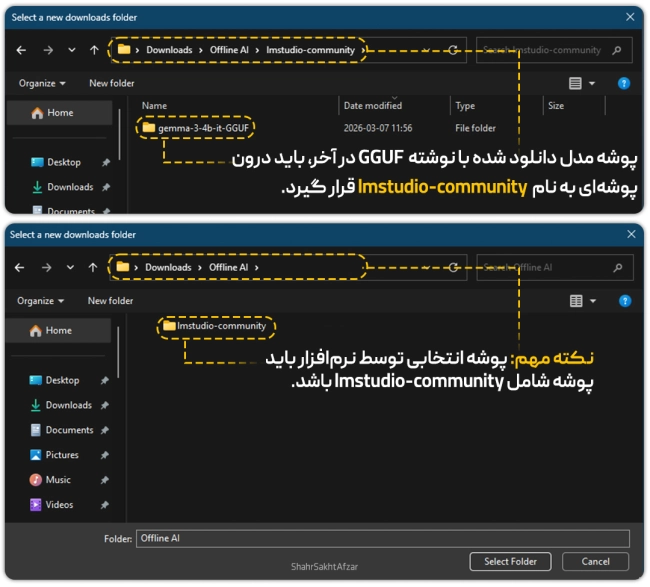Change view layout icon in upper dialog
Viewport: 650px width, 587px height.
pyautogui.click(x=575, y=83)
